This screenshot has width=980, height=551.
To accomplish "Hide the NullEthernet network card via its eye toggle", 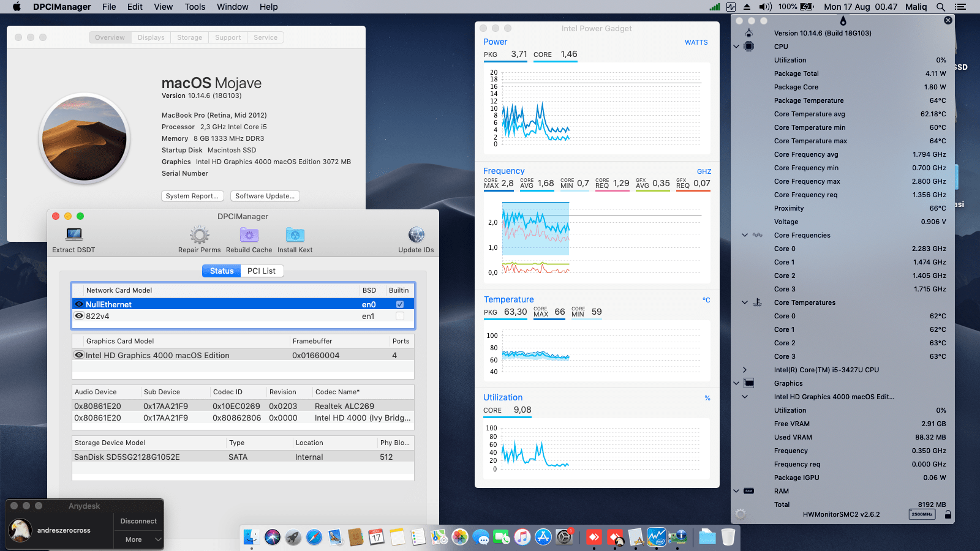I will (78, 304).
